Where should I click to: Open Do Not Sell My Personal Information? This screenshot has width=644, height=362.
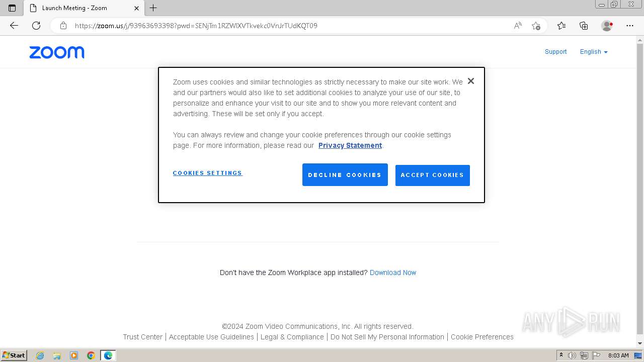(x=387, y=337)
